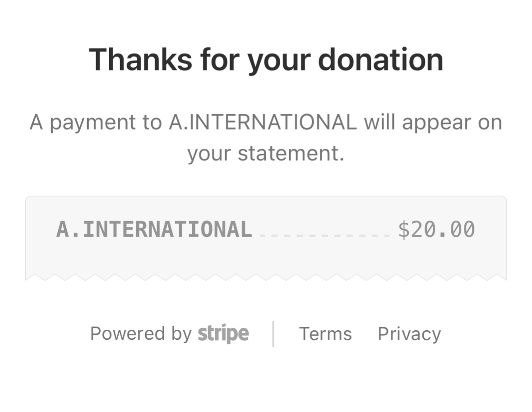Click the dashed line in the receipt
The width and height of the screenshot is (532, 412).
click(325, 235)
